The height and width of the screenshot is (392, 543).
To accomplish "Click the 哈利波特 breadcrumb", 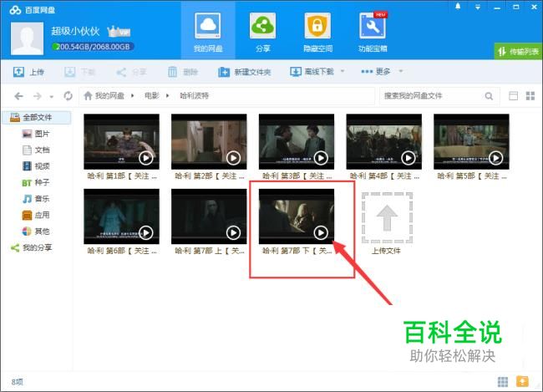I will 194,95.
